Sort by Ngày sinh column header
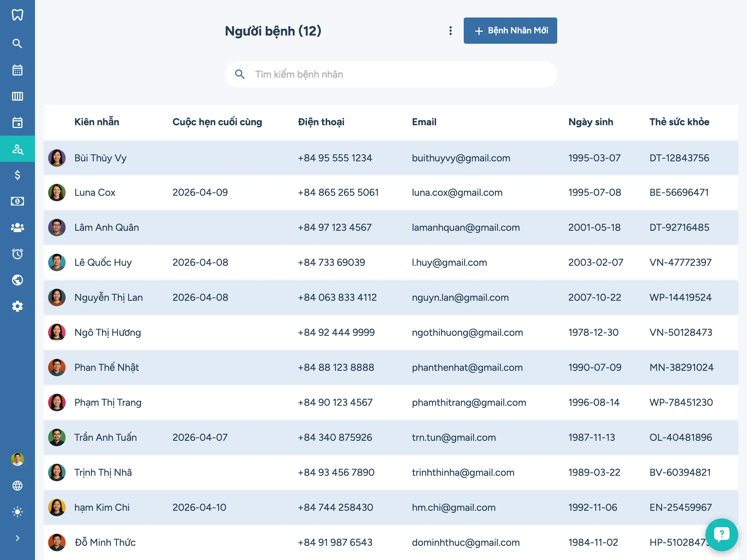747x560 pixels. [590, 122]
